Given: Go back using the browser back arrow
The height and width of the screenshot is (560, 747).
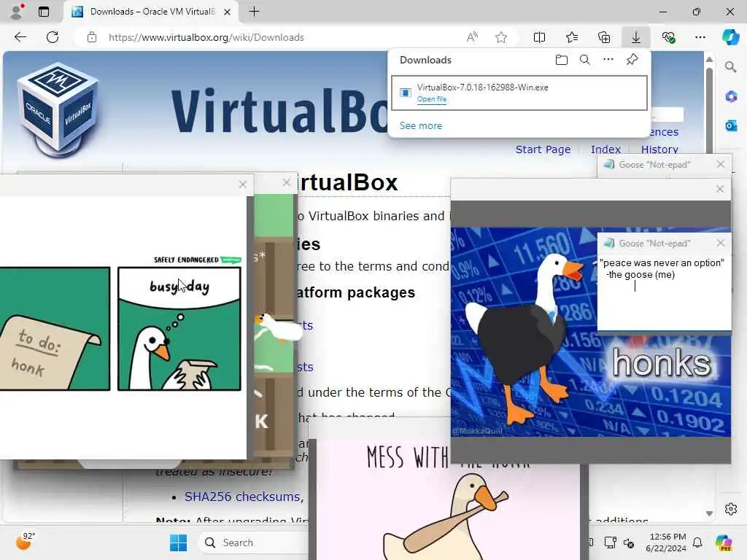Looking at the screenshot, I should (20, 37).
